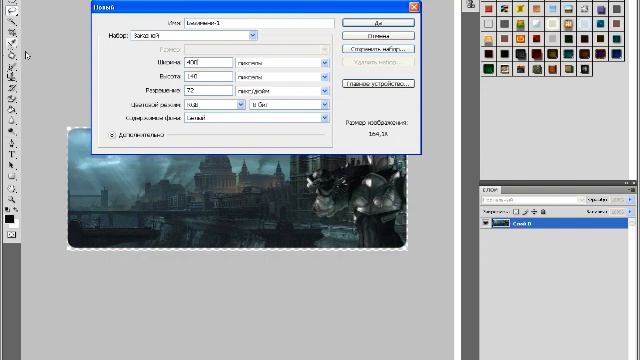Click the resolution value field
Image resolution: width=640 pixels, height=360 pixels.
tap(209, 90)
